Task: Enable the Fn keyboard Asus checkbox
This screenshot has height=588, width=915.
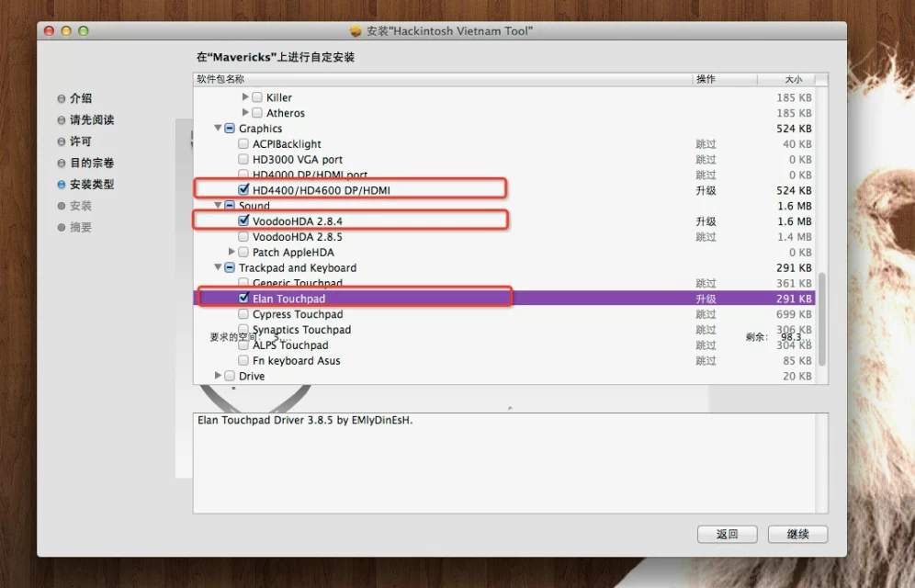Action: click(243, 360)
